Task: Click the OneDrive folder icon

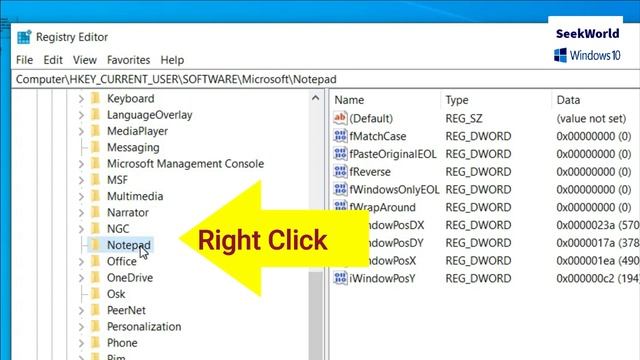Action: point(96,278)
